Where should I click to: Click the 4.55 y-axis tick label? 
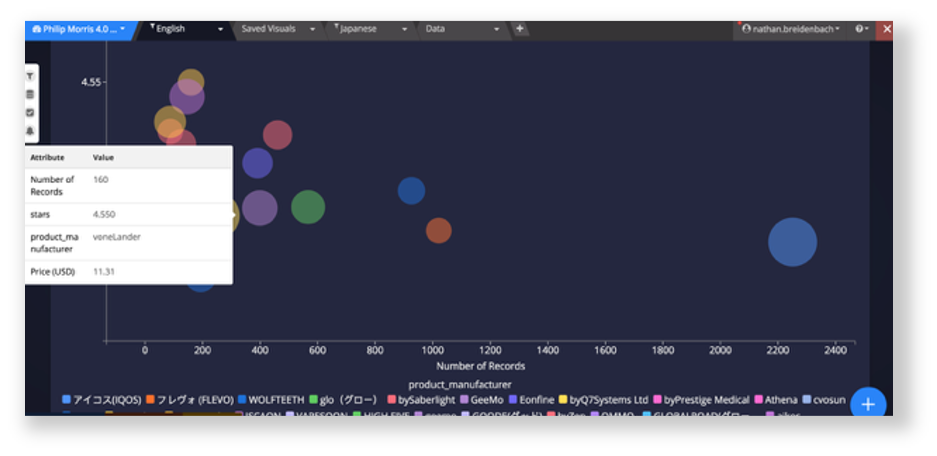pyautogui.click(x=91, y=82)
